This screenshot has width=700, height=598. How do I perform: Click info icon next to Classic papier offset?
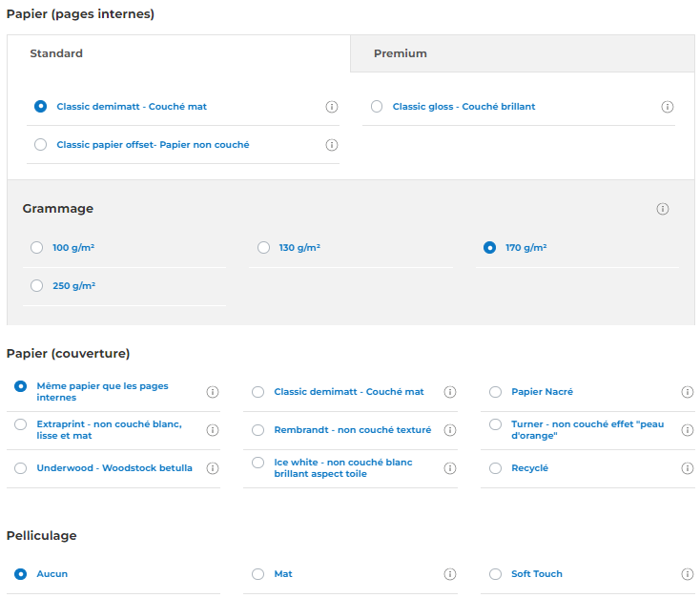332,145
